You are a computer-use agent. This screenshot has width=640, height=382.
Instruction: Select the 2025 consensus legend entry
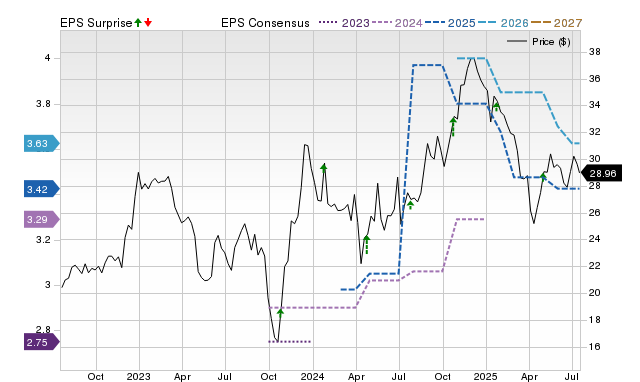450,23
